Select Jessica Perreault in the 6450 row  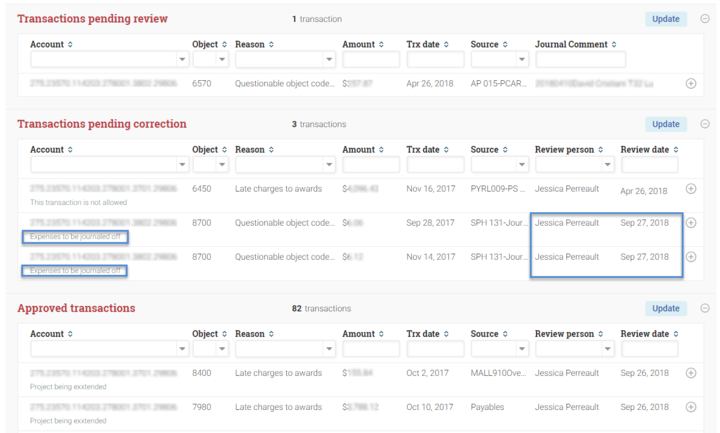[x=567, y=189]
